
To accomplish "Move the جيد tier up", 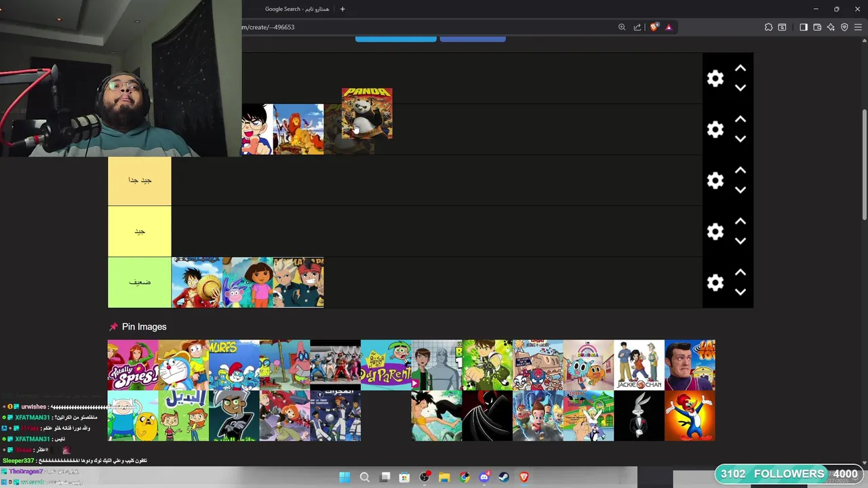I will [741, 222].
